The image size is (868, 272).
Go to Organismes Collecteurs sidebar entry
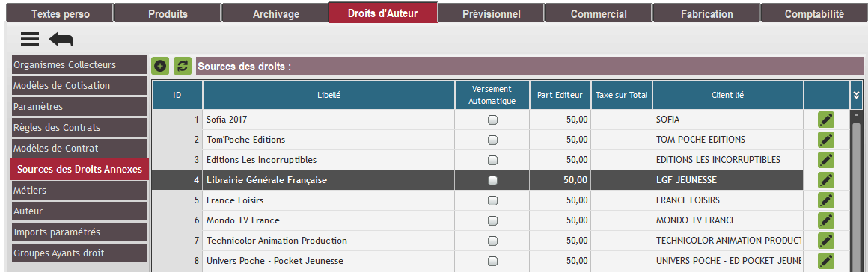(79, 65)
